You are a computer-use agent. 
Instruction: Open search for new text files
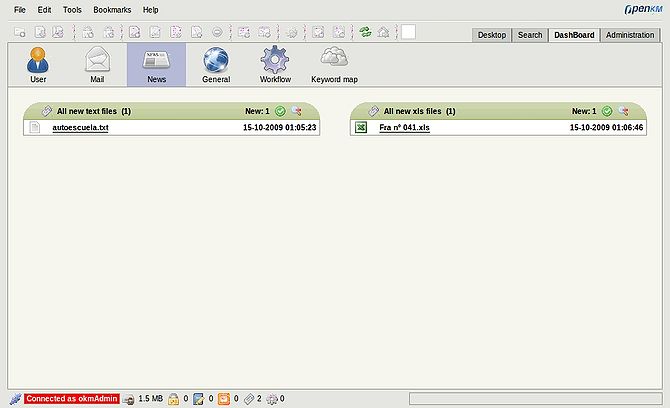point(297,111)
